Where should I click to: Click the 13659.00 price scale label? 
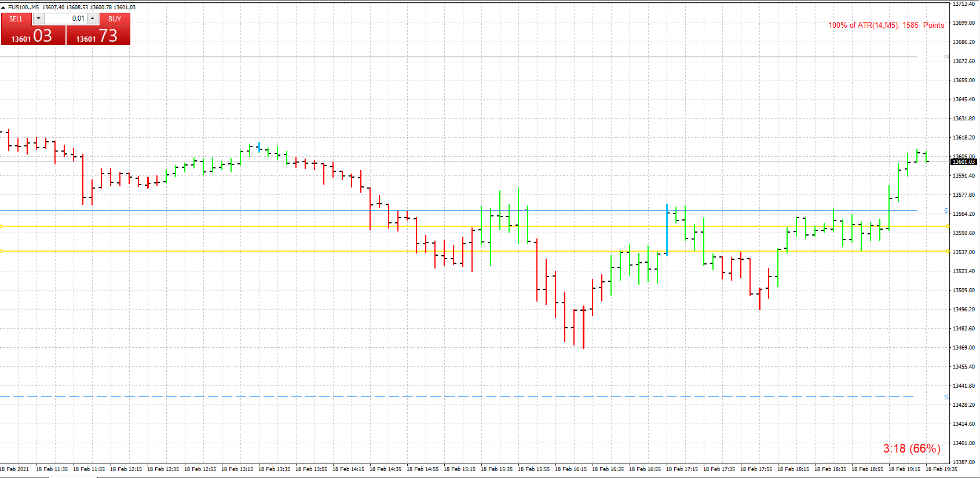[x=964, y=80]
